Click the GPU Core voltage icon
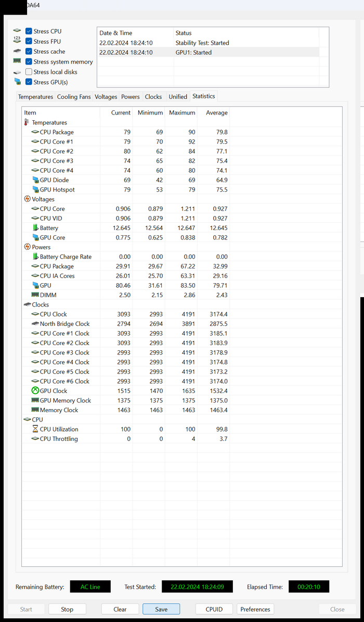The height and width of the screenshot is (622, 364). (x=35, y=238)
